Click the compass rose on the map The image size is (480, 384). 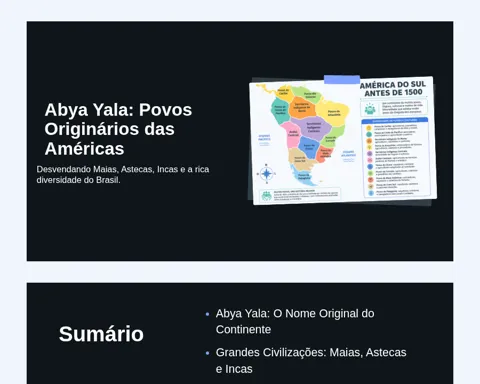click(266, 174)
